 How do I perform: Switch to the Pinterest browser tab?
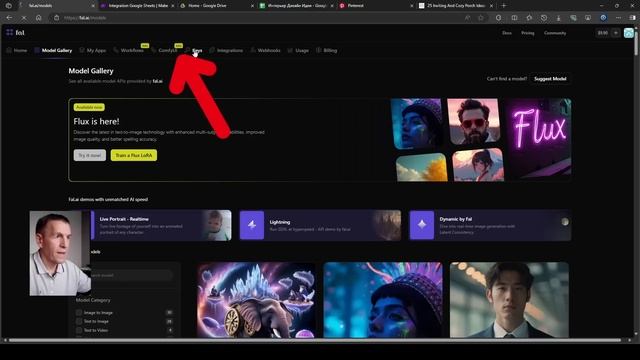tap(376, 6)
